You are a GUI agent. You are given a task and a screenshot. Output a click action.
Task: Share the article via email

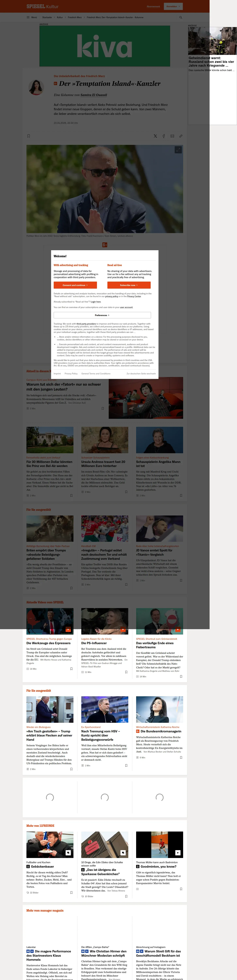[x=172, y=136]
